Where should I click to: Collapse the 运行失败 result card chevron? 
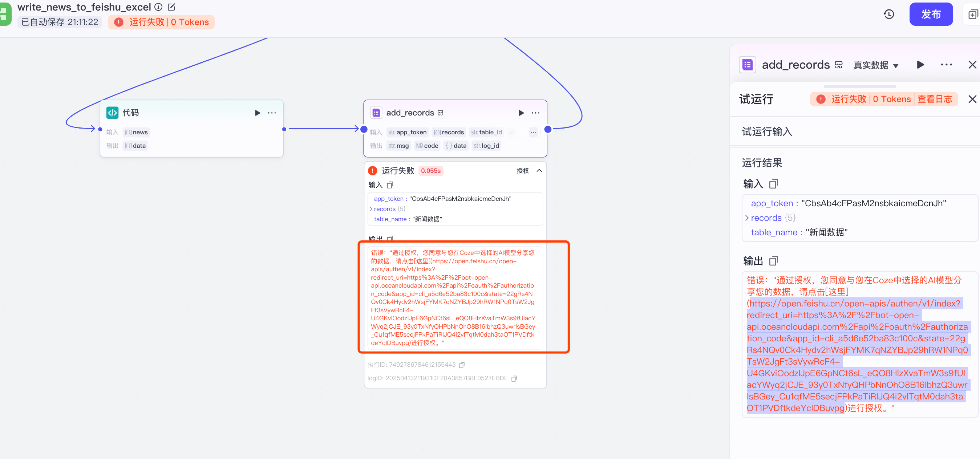[539, 171]
